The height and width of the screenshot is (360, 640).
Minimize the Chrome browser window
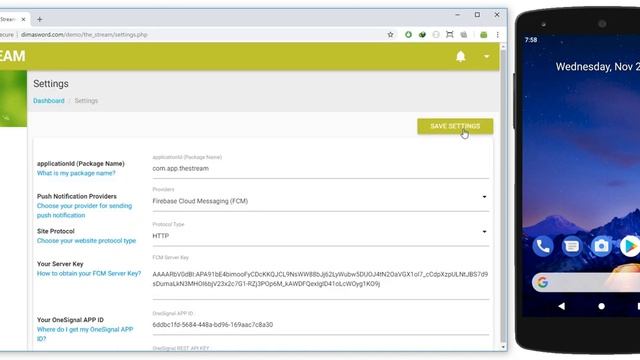click(x=458, y=15)
